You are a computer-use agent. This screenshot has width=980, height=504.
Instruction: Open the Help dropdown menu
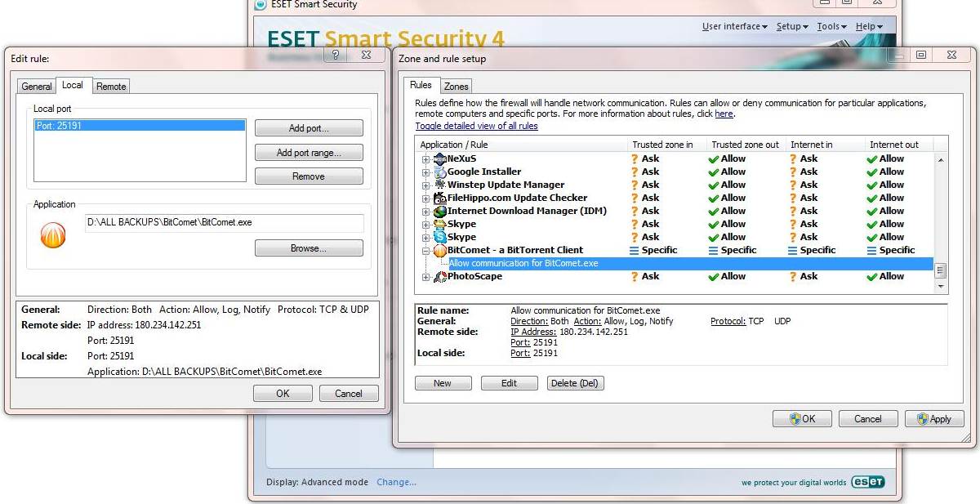[869, 26]
